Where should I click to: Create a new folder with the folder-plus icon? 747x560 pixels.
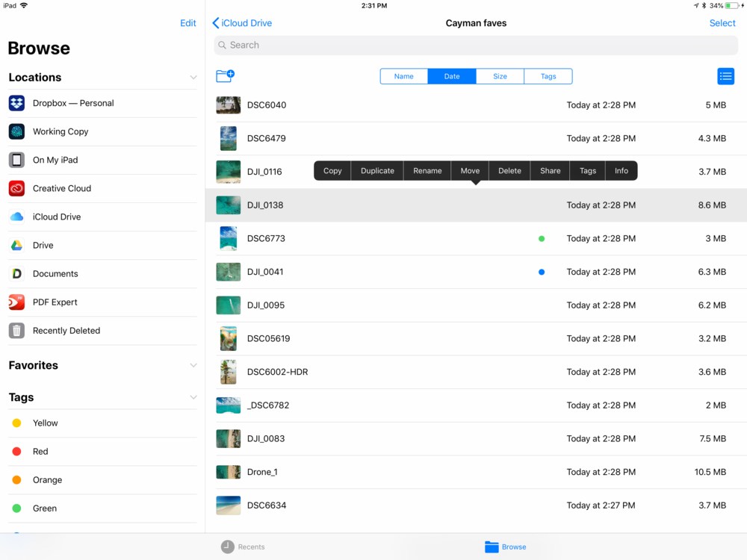(x=225, y=75)
